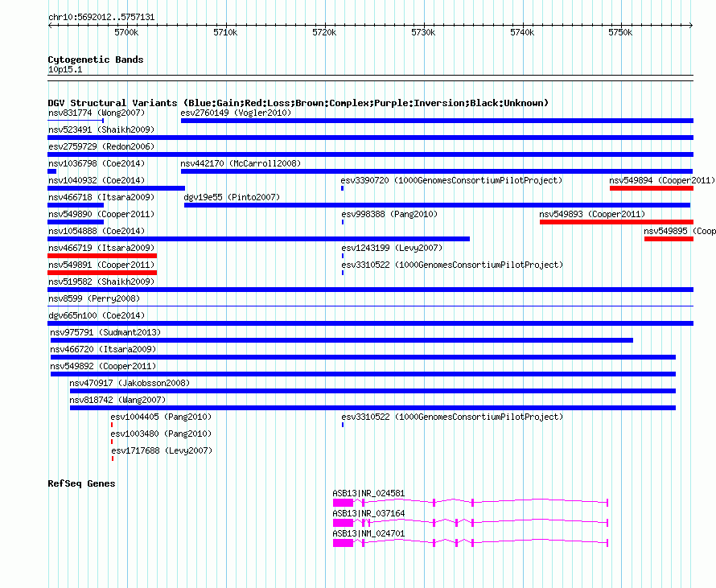Click the nsv442170 (McCarroll2008) variant label
The width and height of the screenshot is (716, 588).
(x=240, y=163)
